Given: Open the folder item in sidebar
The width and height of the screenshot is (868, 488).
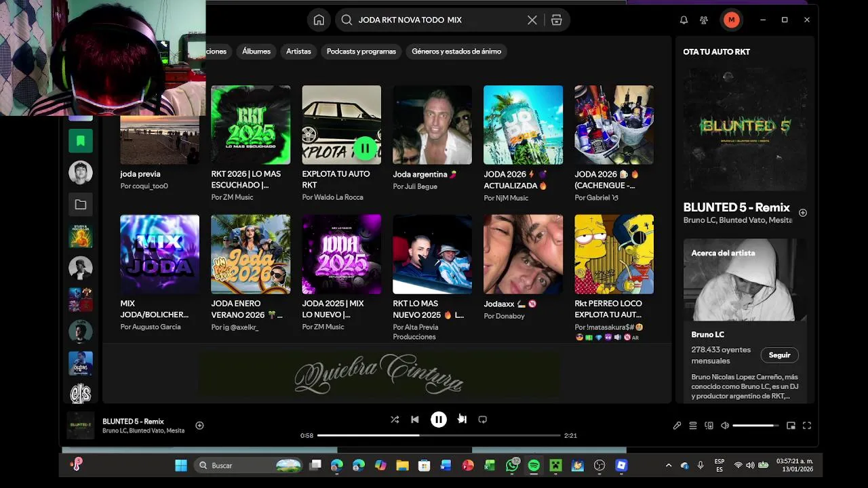Looking at the screenshot, I should click(x=81, y=204).
